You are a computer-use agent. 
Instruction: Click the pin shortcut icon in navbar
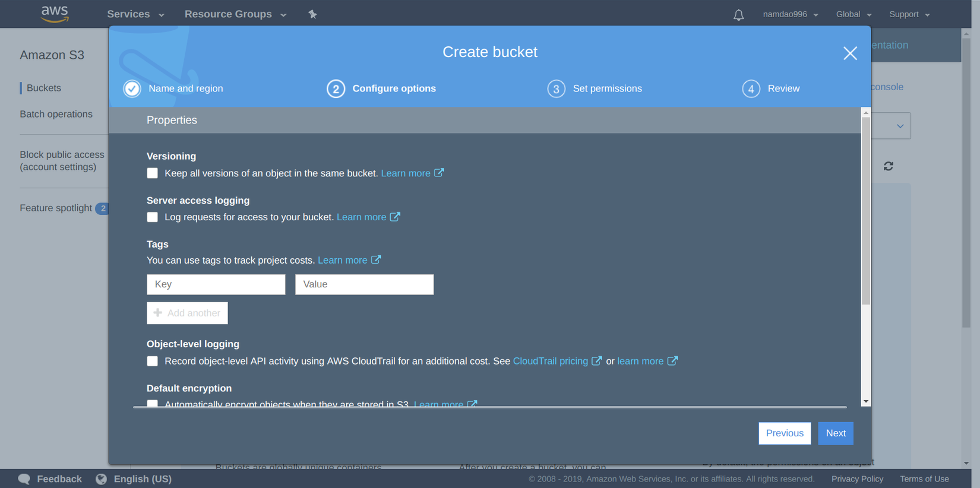[x=312, y=14]
